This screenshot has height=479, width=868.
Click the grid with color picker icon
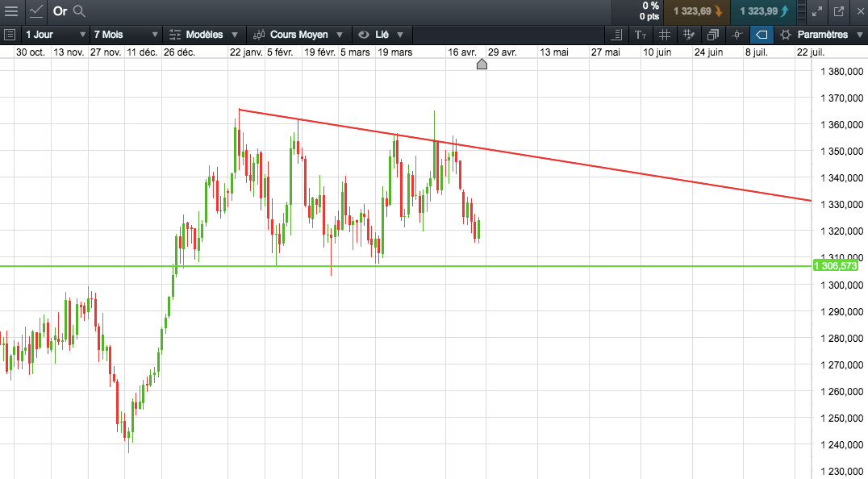[x=689, y=35]
